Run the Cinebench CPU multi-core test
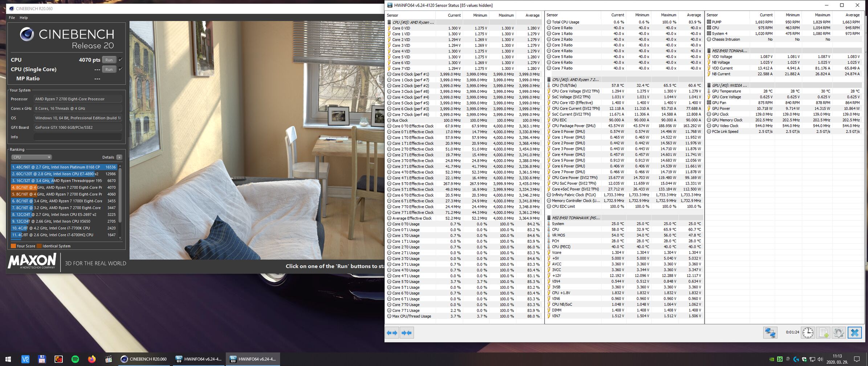This screenshot has height=366, width=868. (109, 60)
